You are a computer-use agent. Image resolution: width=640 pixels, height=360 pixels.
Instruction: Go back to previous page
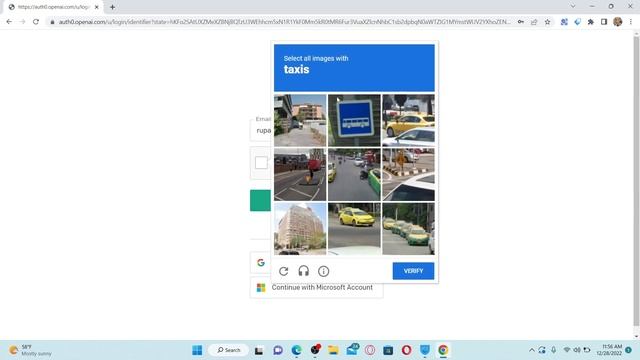(x=9, y=22)
